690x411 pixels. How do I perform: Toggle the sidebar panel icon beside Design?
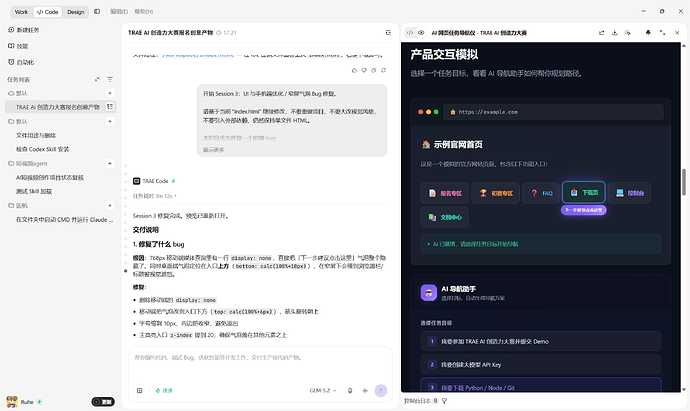pos(97,11)
